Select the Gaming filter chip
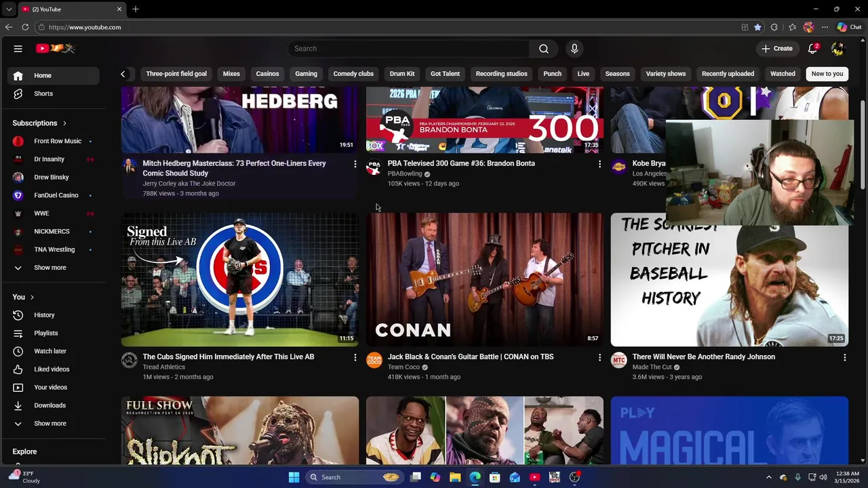Image resolution: width=868 pixels, height=488 pixels. [306, 74]
